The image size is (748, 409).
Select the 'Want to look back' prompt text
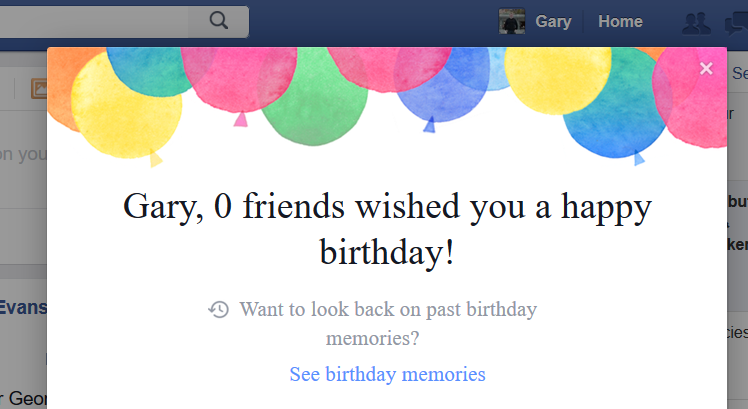388,323
